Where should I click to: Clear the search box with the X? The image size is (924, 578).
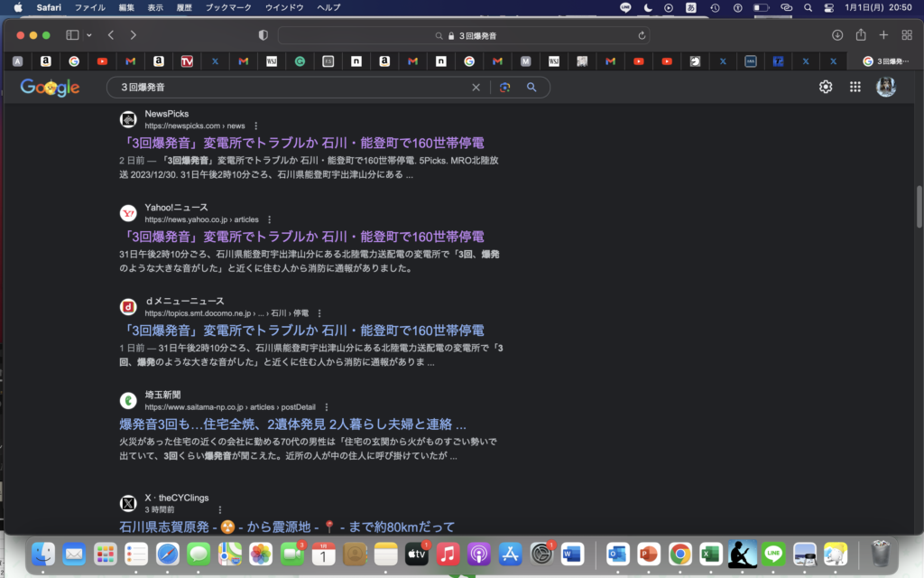tap(476, 87)
